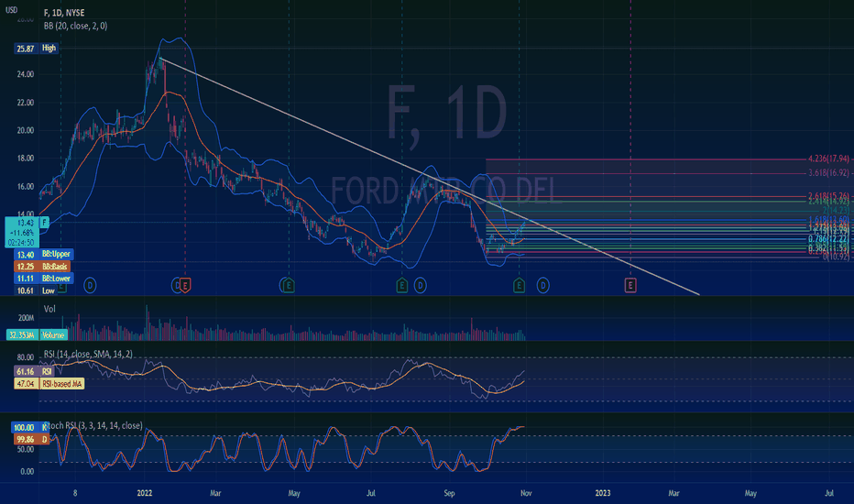Click the 8 date label on the time axis
Image resolution: width=854 pixels, height=504 pixels.
(x=75, y=493)
